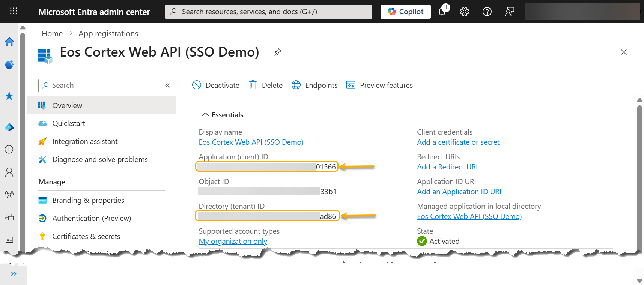Click the Eos Cortex Web API display name link
The height and width of the screenshot is (285, 644).
(251, 142)
